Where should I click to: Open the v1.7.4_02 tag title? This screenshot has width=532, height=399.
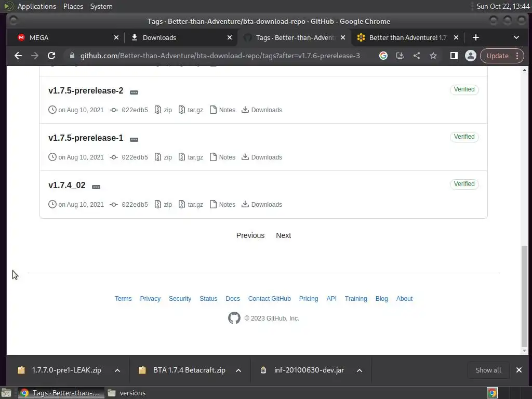67,185
